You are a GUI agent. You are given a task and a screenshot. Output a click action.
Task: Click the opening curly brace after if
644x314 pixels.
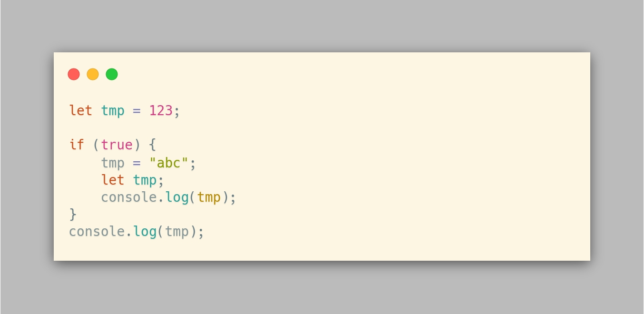(x=152, y=144)
